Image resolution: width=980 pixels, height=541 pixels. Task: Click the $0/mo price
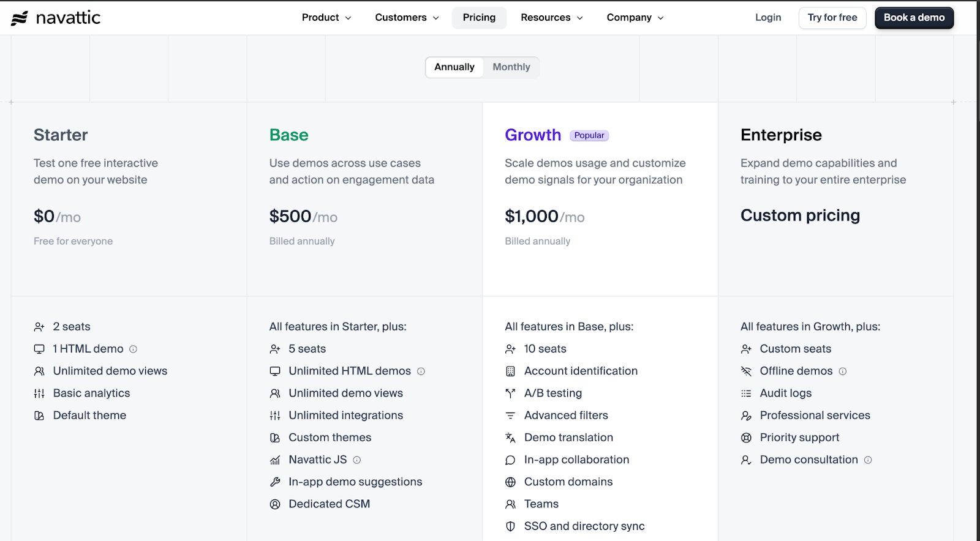tap(57, 217)
